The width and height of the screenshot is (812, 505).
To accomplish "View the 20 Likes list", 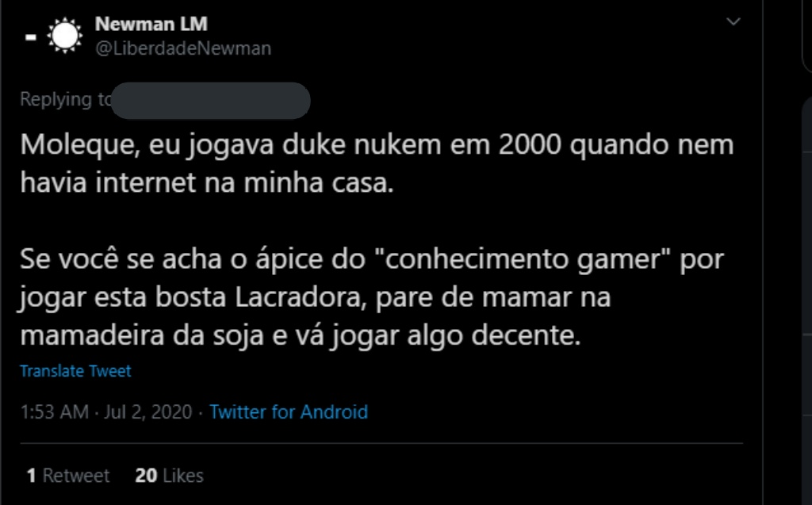I will 169,476.
